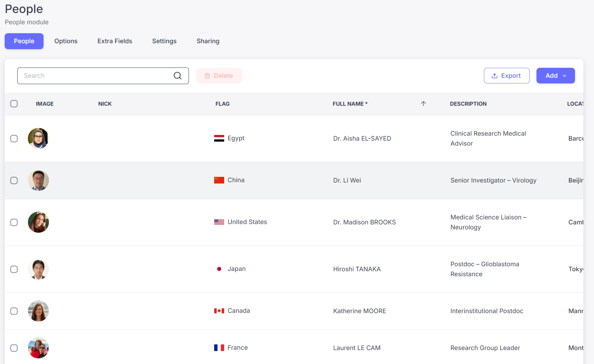The width and height of the screenshot is (594, 364).
Task: Click the 'Interinstitutional Postdoc' description
Action: (x=487, y=311)
